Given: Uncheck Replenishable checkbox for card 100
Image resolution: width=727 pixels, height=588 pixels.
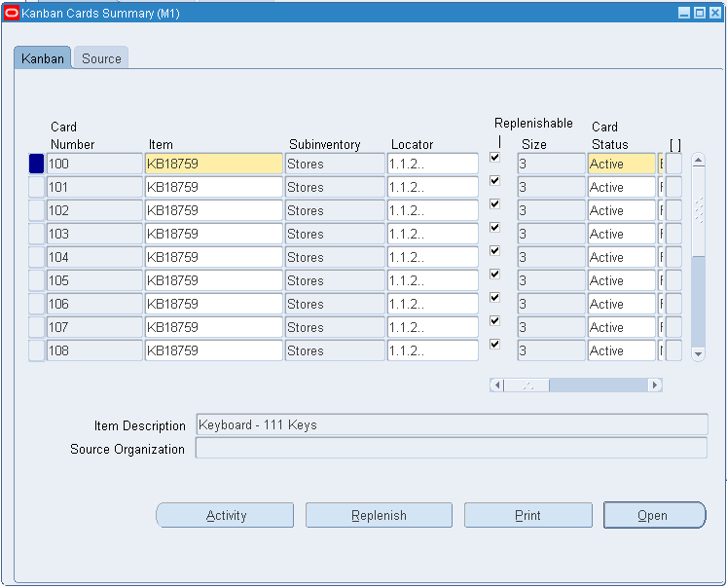Looking at the screenshot, I should tap(494, 157).
